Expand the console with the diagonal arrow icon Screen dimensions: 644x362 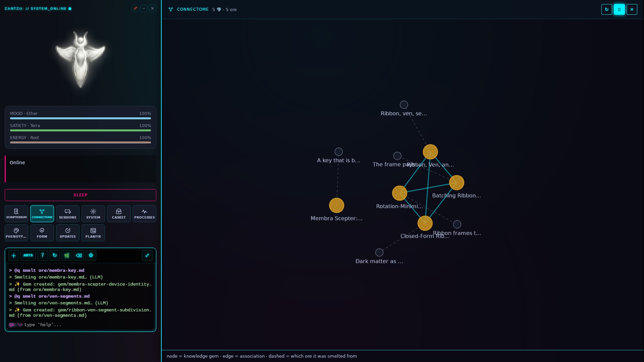147,255
